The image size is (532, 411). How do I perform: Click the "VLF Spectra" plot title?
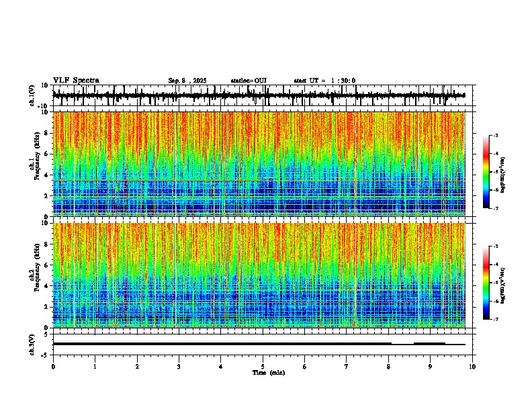[76, 81]
